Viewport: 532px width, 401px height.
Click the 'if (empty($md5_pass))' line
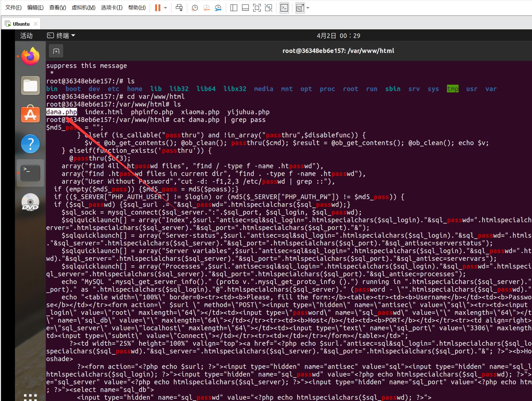click(x=146, y=189)
